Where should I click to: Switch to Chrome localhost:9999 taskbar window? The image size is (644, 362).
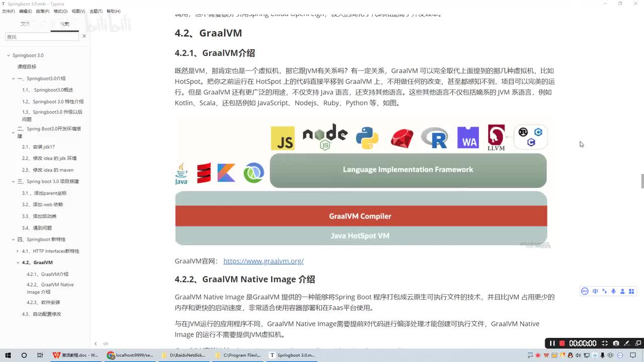pyautogui.click(x=130, y=355)
